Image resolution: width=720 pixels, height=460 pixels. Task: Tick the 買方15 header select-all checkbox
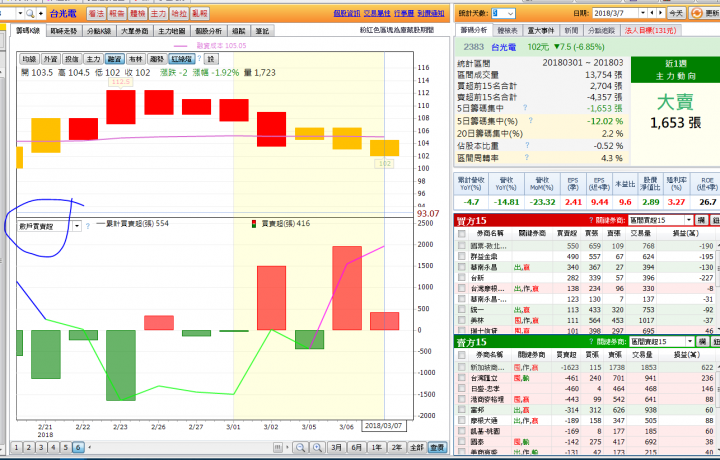[462, 233]
